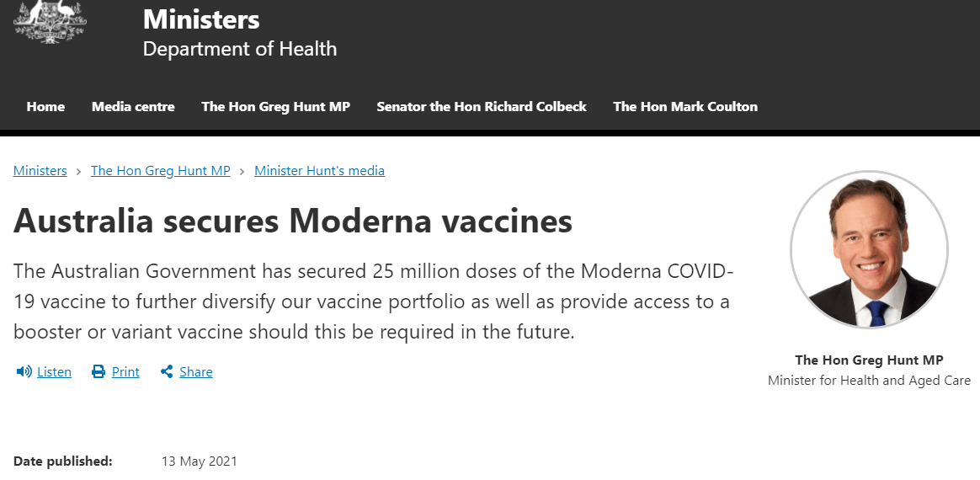Click the Australian Government coat of arms logo
980x480 pixels.
tap(50, 21)
